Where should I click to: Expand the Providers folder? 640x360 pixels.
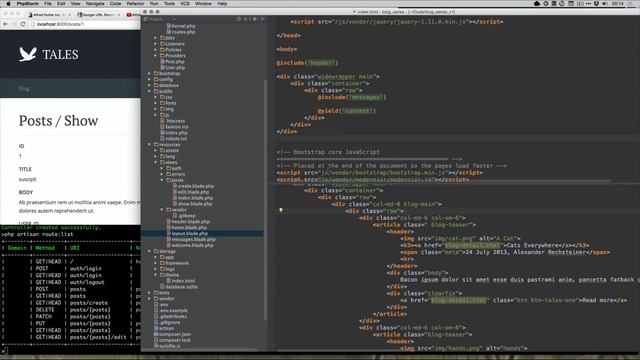click(x=156, y=56)
